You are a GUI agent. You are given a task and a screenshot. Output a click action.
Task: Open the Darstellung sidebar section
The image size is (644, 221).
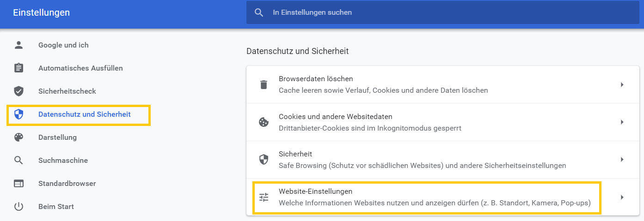coord(57,137)
